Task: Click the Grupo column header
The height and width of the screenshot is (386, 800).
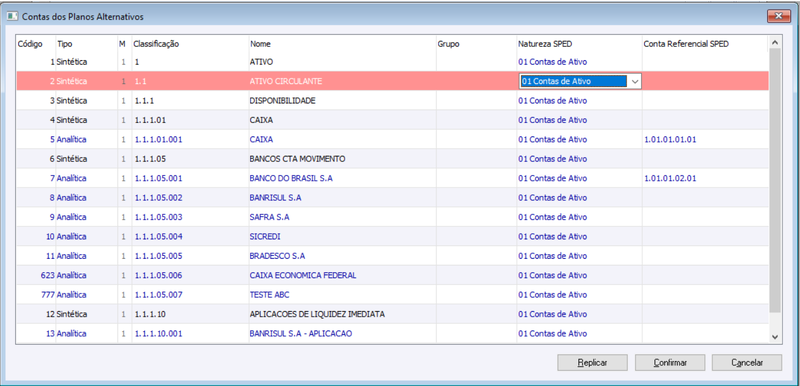Action: (x=448, y=44)
